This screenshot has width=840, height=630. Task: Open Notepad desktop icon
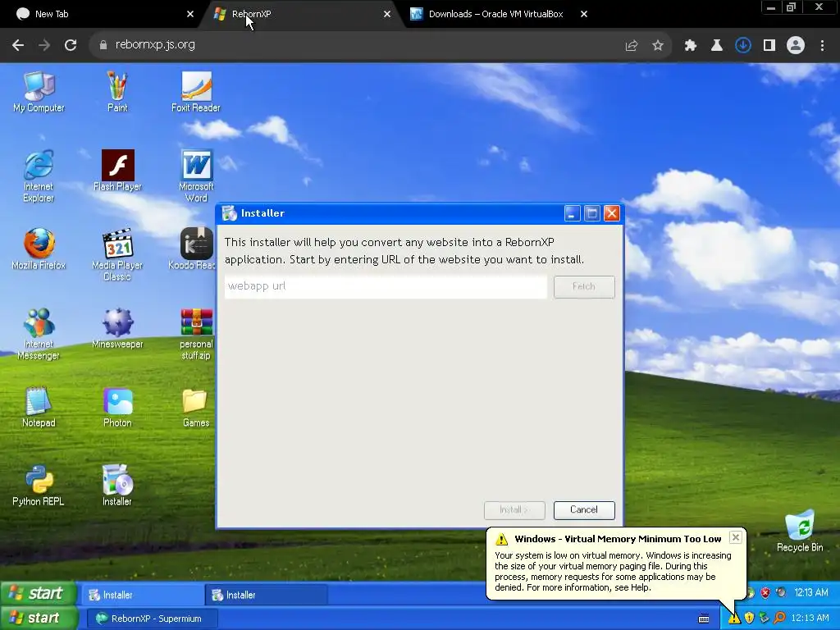39,407
